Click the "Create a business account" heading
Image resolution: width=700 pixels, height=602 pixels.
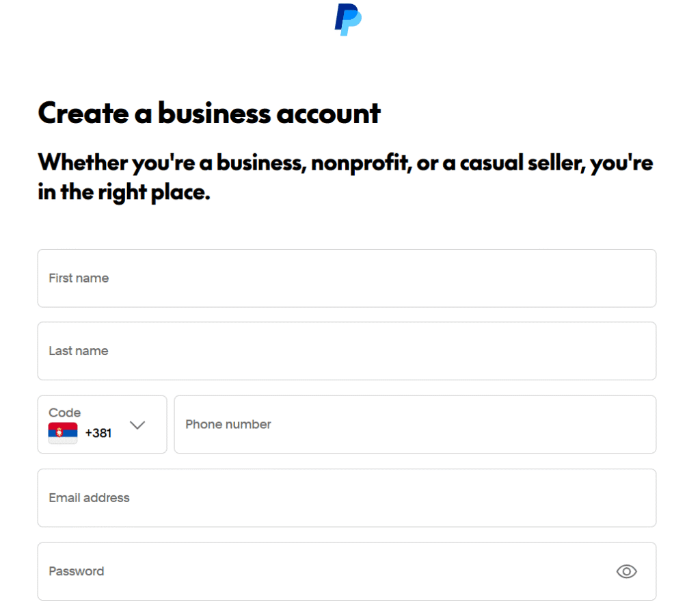[209, 113]
